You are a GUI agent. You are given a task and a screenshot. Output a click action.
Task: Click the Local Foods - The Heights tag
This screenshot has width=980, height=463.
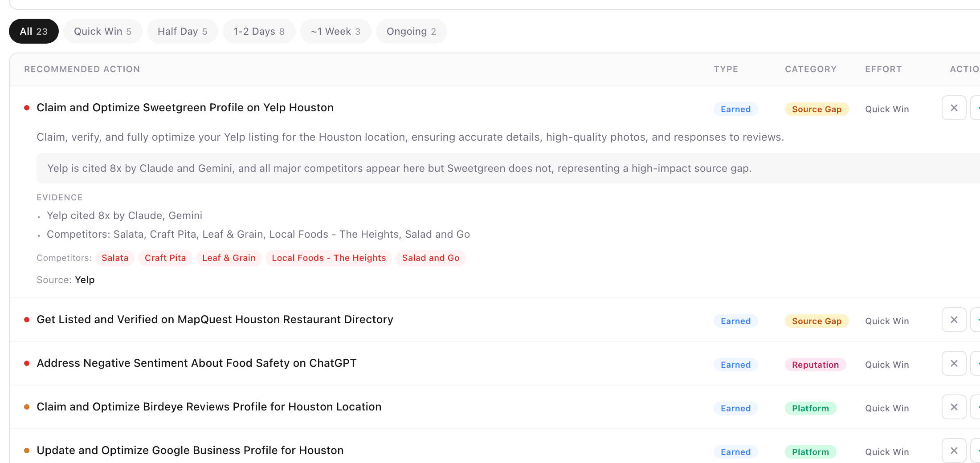329,258
